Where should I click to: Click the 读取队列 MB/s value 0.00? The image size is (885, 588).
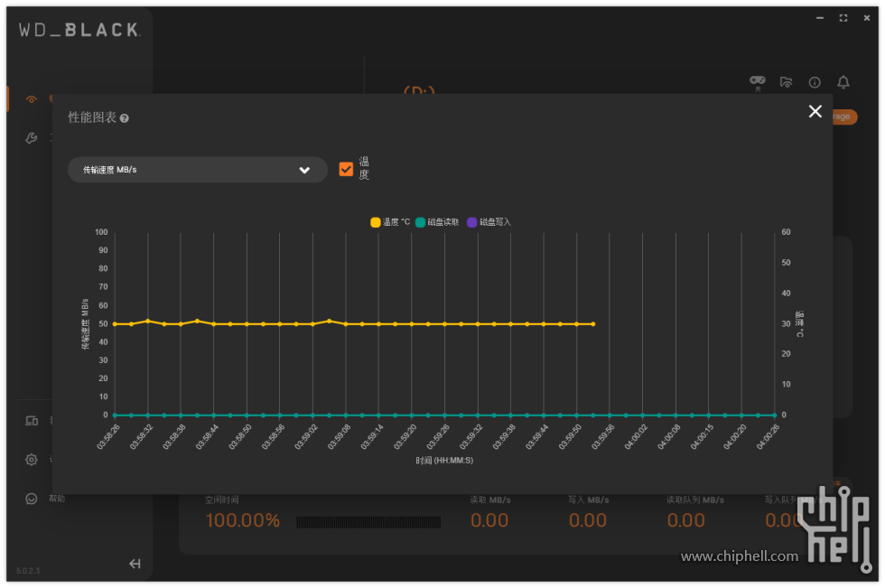(685, 520)
